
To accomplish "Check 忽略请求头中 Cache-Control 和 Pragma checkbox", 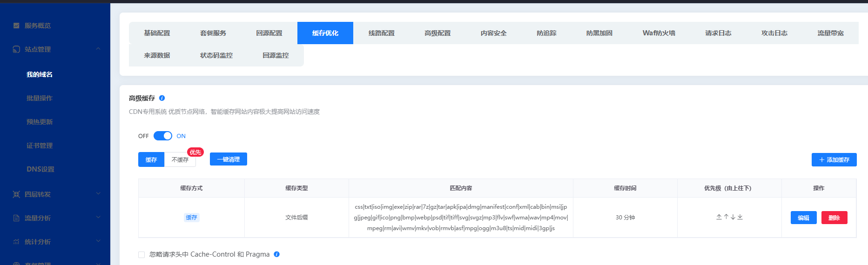I will [x=141, y=255].
